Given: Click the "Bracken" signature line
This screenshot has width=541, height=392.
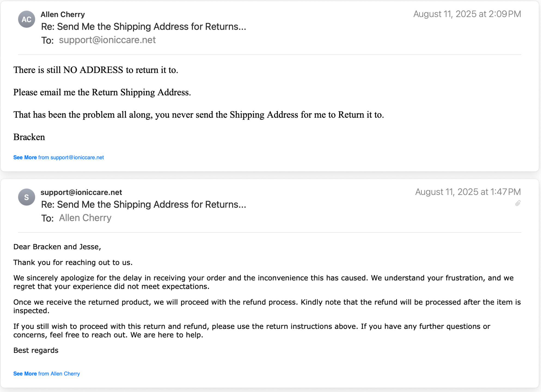Looking at the screenshot, I should pos(29,137).
